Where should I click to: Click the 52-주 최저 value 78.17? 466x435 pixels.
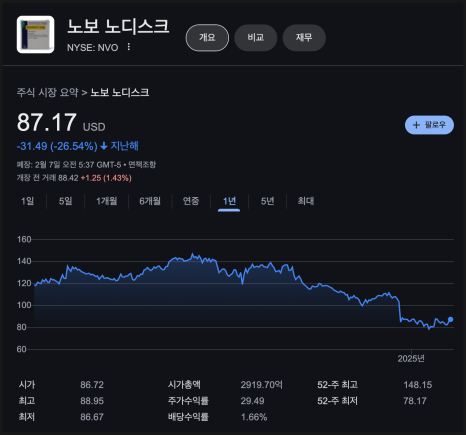click(415, 401)
